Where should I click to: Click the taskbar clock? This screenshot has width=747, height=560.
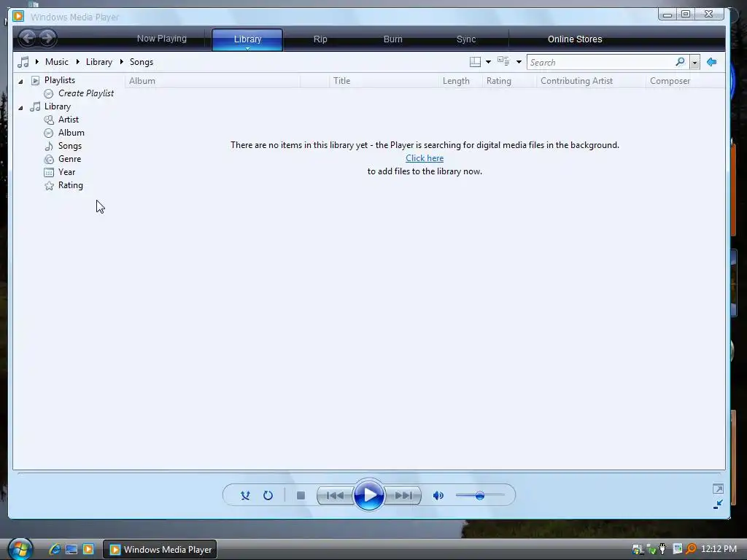[x=719, y=549]
